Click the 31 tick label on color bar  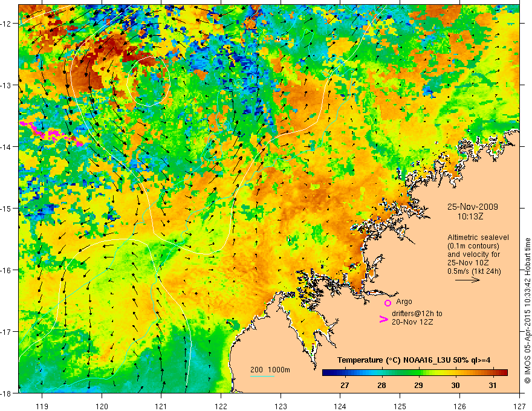(493, 385)
